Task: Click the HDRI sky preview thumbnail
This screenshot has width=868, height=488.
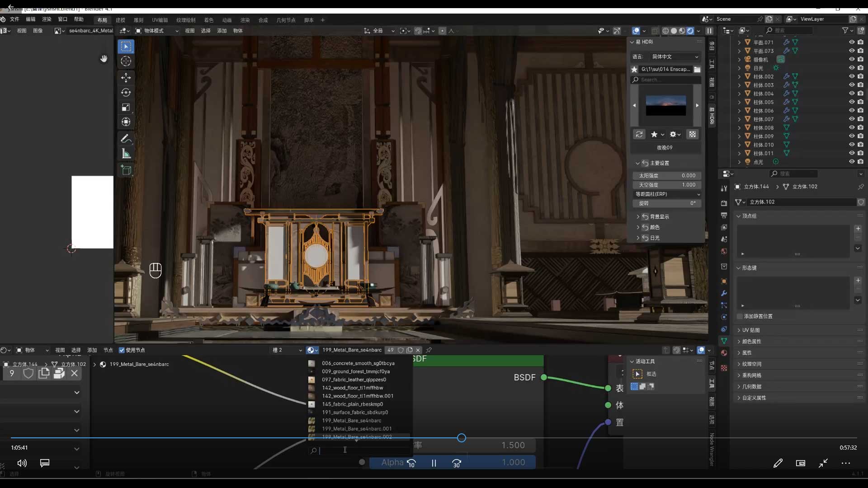Action: click(665, 105)
